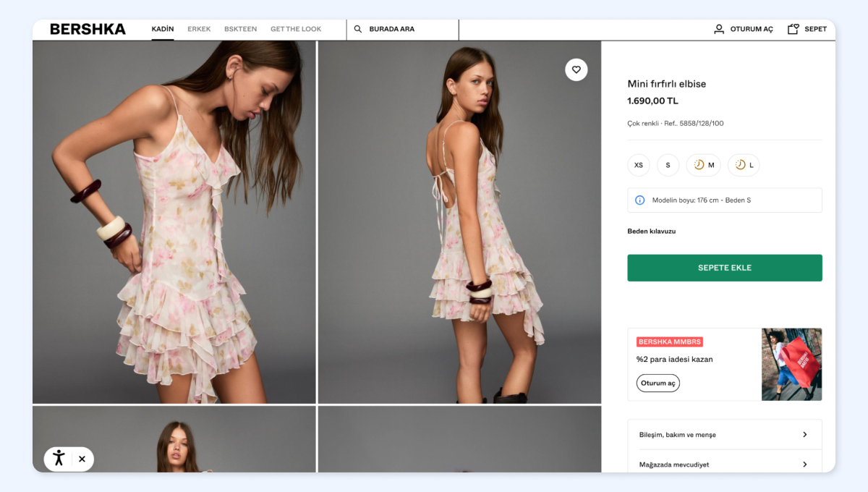Expand Mağazada mevcudiyet section

pos(724,465)
